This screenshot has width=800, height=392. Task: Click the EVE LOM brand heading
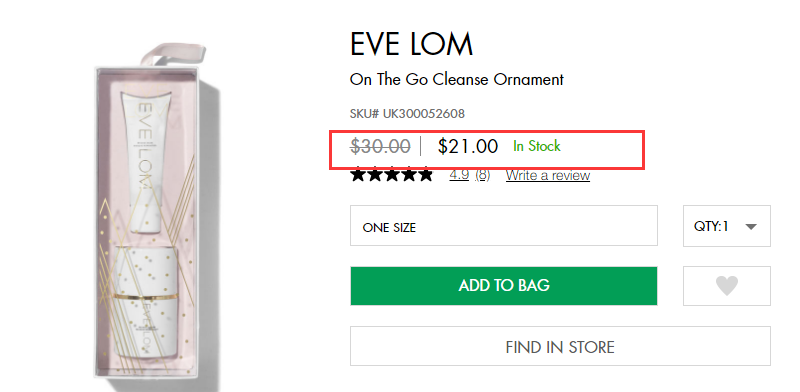pyautogui.click(x=412, y=44)
